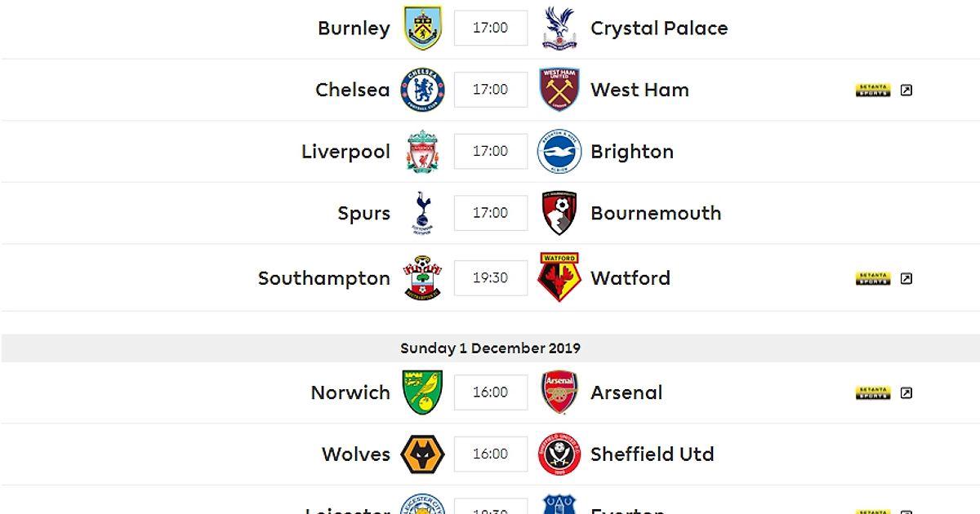Click the Setanta Sports logo for Norwich match
Image resolution: width=980 pixels, height=514 pixels.
click(872, 393)
